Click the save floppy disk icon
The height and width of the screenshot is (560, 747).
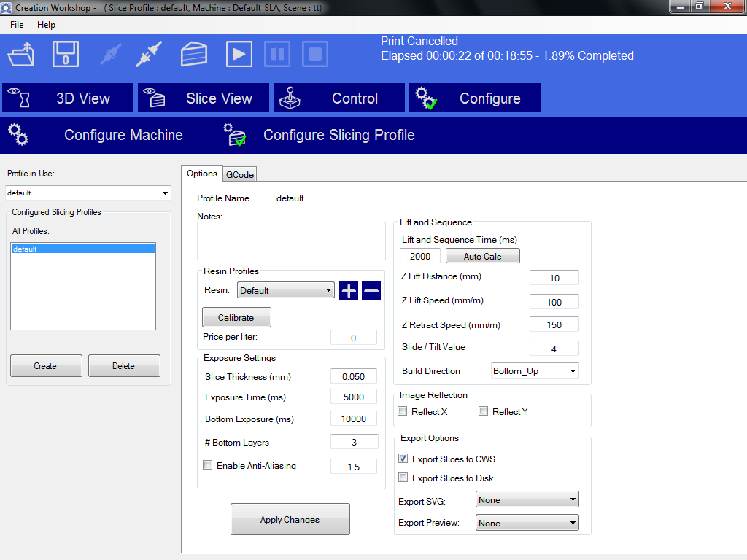[66, 55]
